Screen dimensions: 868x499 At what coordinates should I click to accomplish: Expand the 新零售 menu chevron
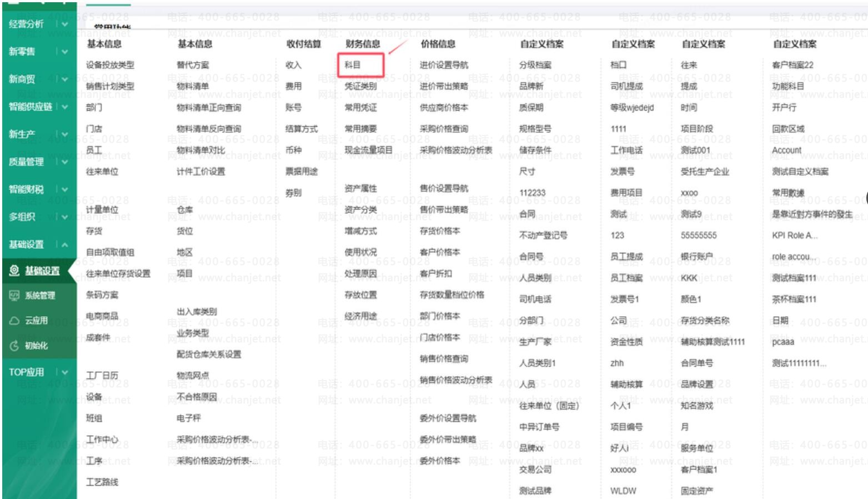tap(65, 52)
